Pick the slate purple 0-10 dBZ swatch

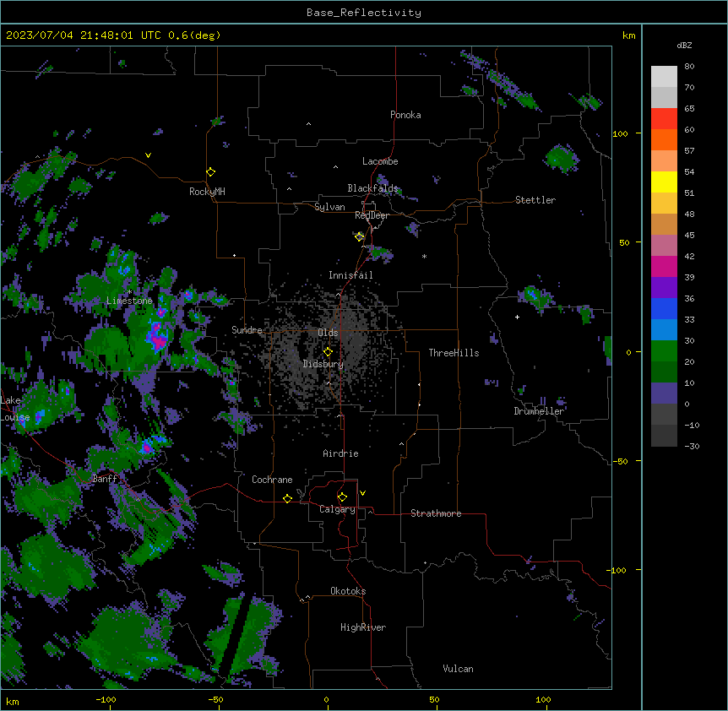664,393
